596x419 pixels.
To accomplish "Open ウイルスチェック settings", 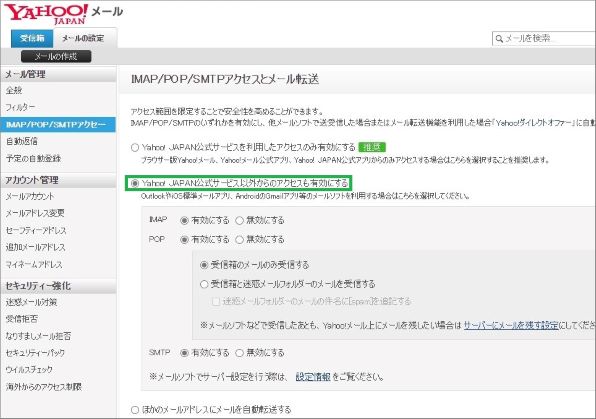I will [x=29, y=370].
